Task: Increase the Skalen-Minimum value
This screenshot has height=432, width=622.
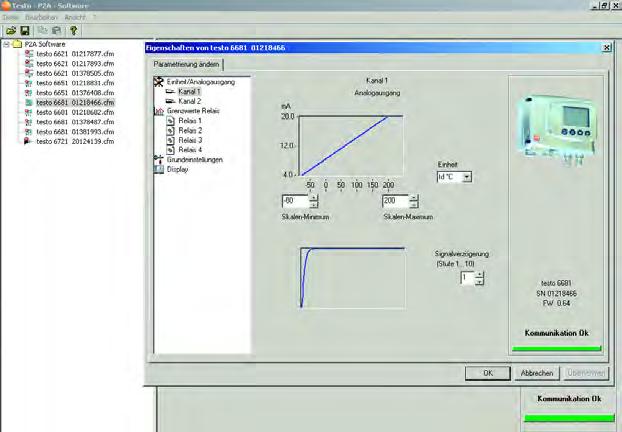Action: [313, 198]
